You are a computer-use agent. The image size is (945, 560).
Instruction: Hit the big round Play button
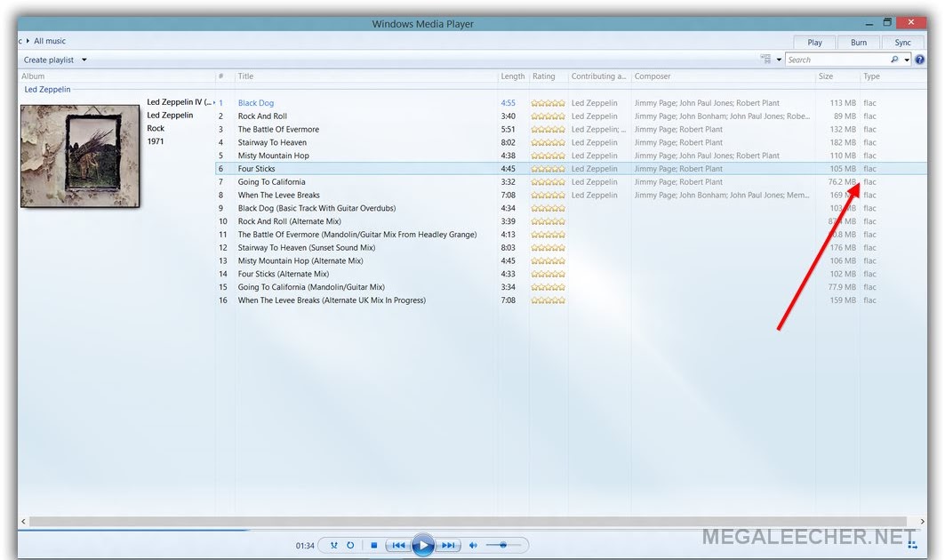pos(423,545)
